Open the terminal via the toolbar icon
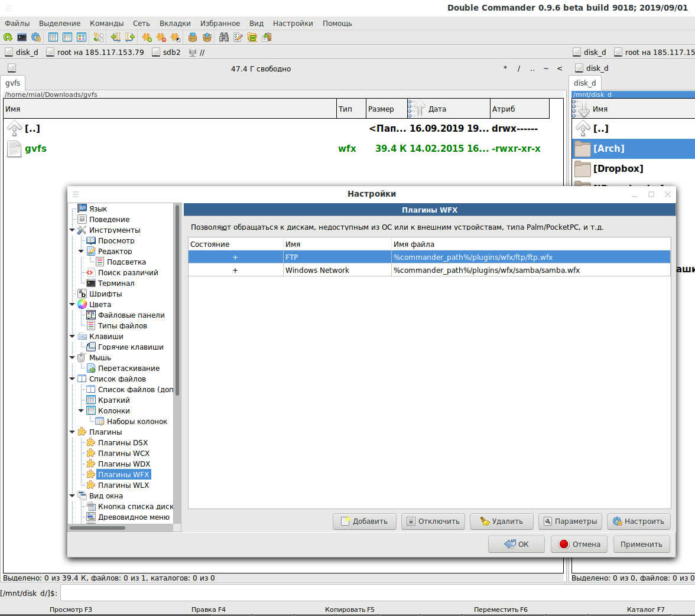Image resolution: width=695 pixels, height=616 pixels. pyautogui.click(x=22, y=37)
